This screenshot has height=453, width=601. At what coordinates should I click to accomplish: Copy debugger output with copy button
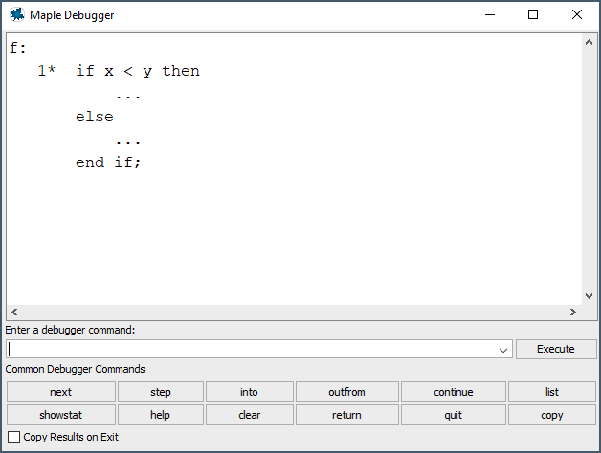tap(552, 415)
